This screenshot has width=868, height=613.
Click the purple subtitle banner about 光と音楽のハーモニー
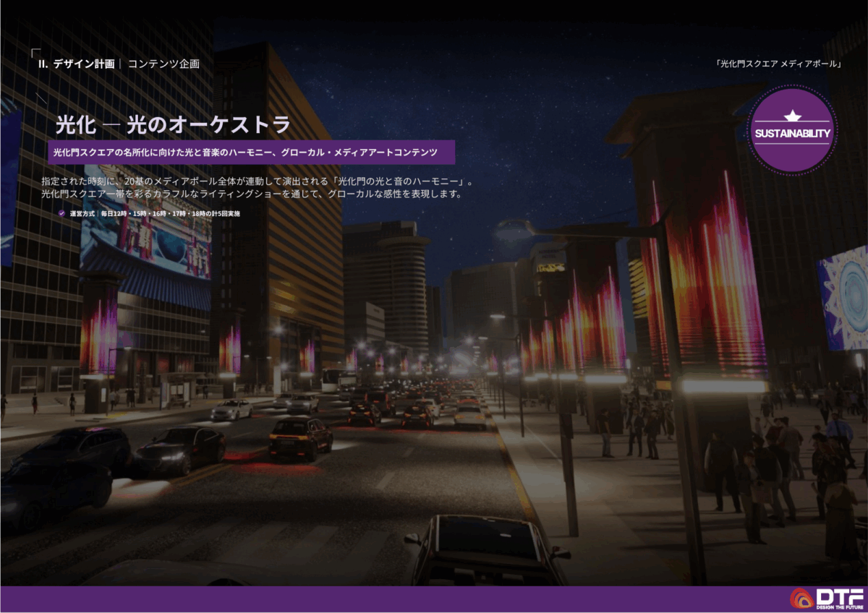251,153
